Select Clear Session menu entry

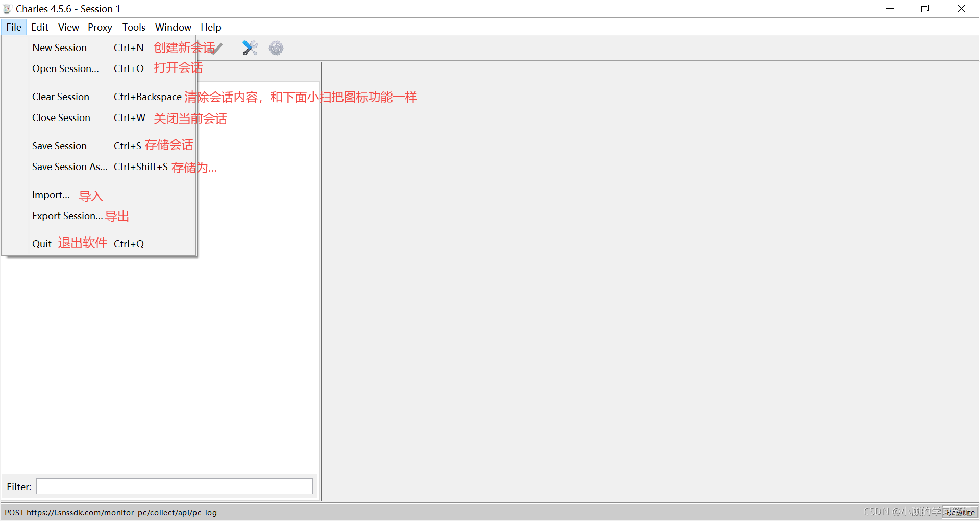99,97
